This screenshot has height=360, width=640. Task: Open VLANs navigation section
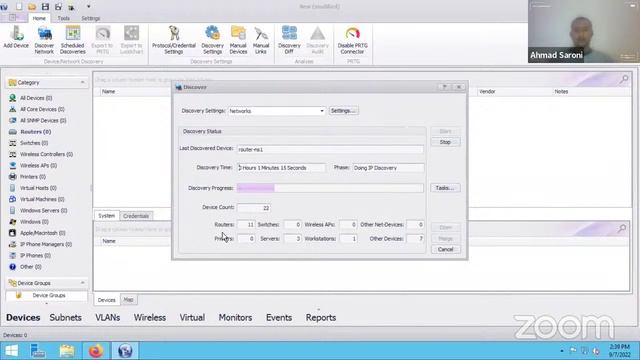pos(107,318)
